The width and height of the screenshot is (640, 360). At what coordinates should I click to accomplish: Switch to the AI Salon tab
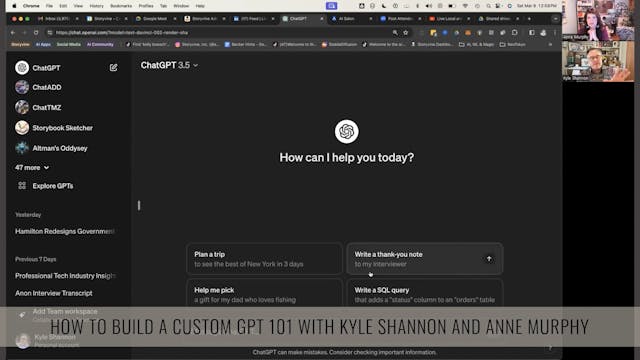click(351, 19)
